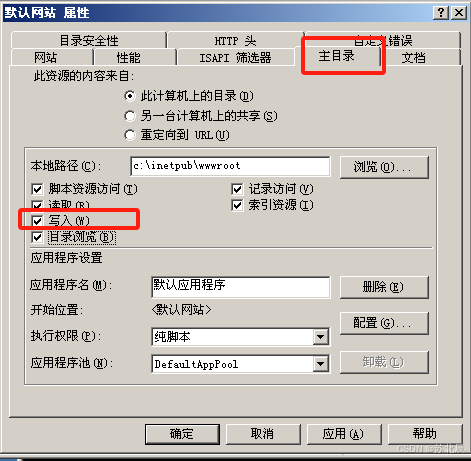
Task: Open the HTTP 头 tab
Action: (x=235, y=40)
